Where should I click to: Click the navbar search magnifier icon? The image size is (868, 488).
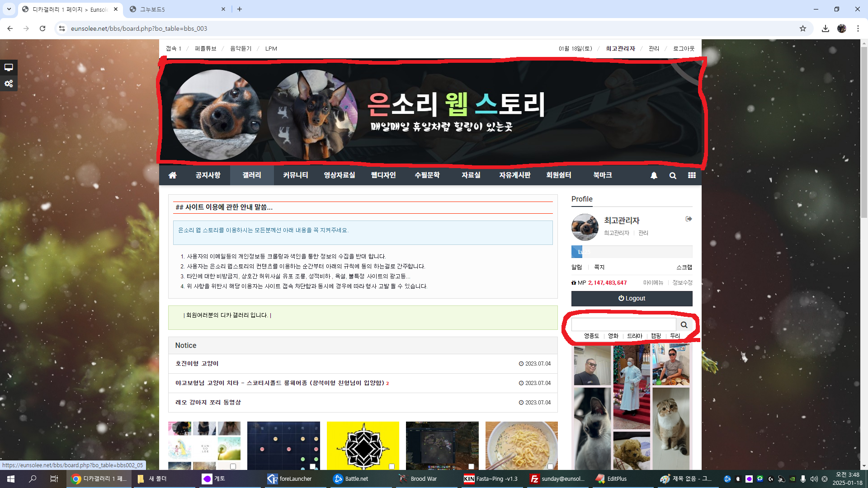pyautogui.click(x=673, y=175)
